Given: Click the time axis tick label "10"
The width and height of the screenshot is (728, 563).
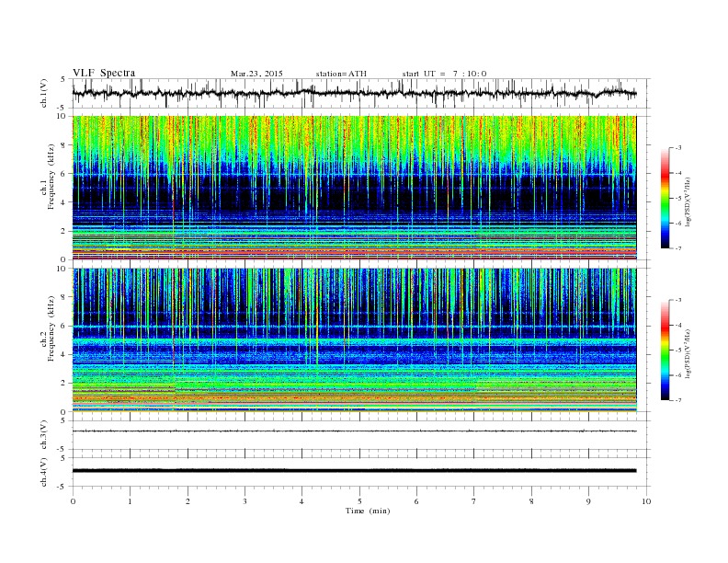Looking at the screenshot, I should coord(646,501).
